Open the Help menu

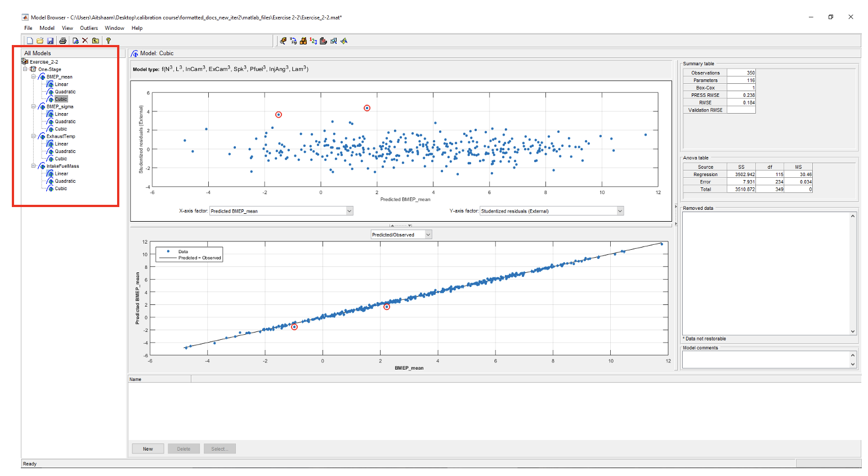pyautogui.click(x=137, y=28)
